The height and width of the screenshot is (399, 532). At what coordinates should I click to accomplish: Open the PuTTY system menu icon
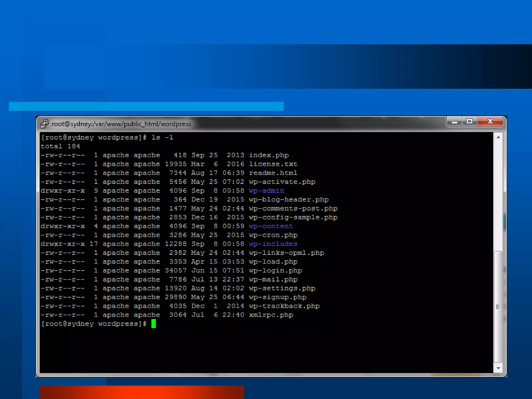pos(44,124)
